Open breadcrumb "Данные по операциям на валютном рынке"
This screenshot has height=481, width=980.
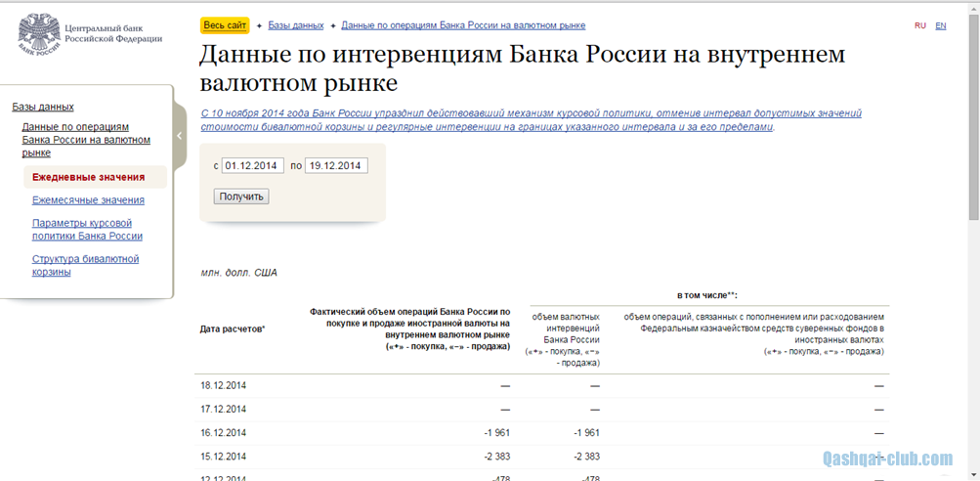pos(463,25)
